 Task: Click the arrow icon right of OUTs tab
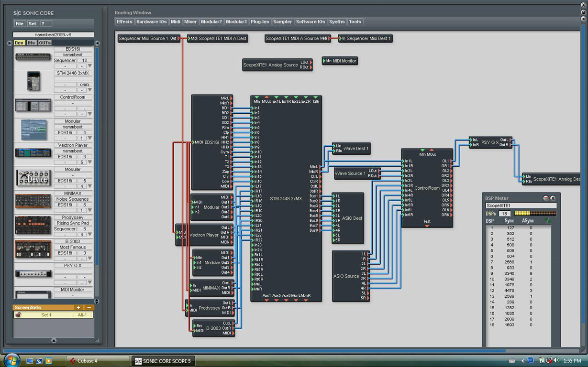97,43
